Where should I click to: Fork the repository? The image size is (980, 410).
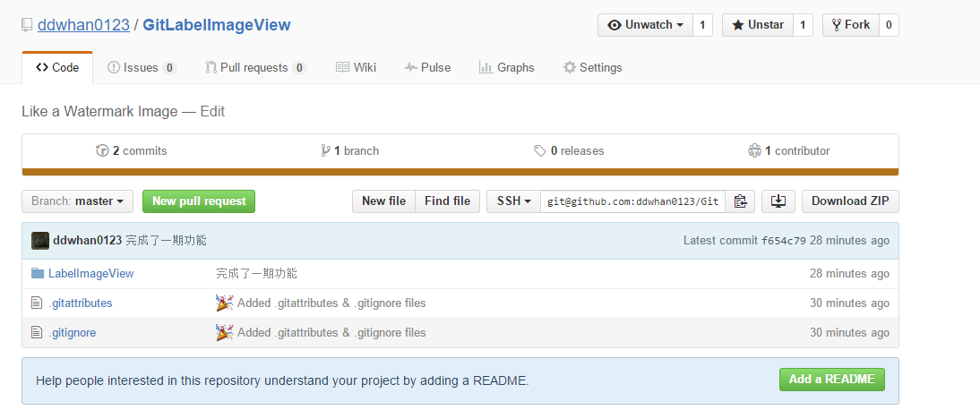coord(851,25)
